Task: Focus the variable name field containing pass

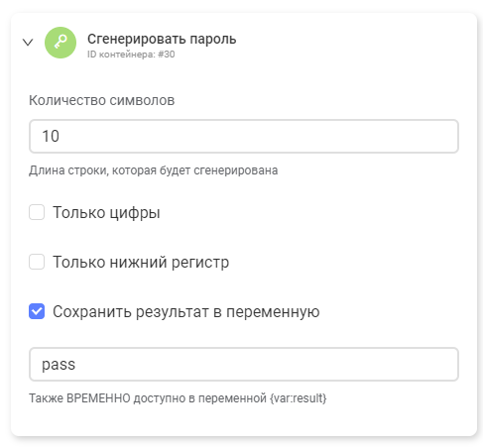Action: click(244, 364)
